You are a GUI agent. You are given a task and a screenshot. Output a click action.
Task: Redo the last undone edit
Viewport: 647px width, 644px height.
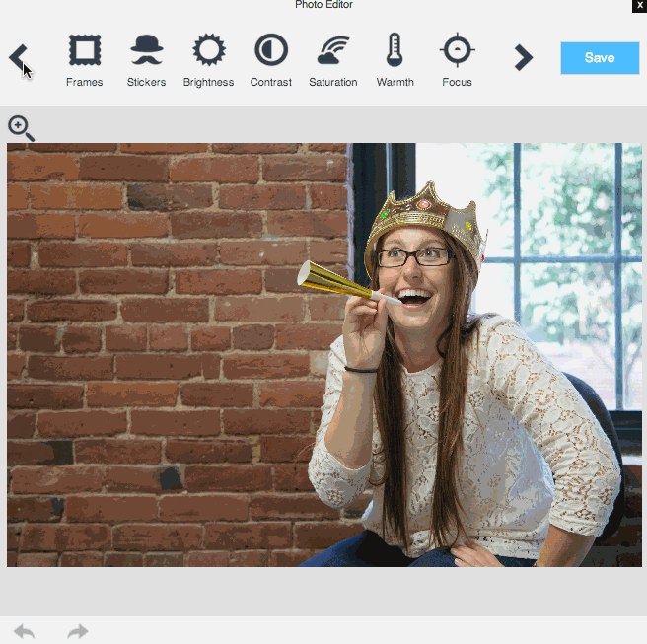click(78, 631)
